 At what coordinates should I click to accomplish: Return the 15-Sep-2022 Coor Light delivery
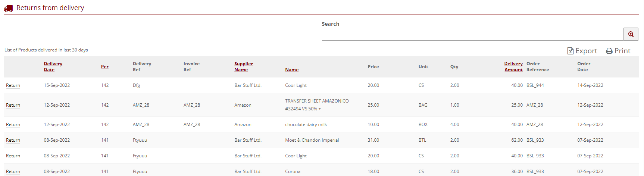[13, 85]
